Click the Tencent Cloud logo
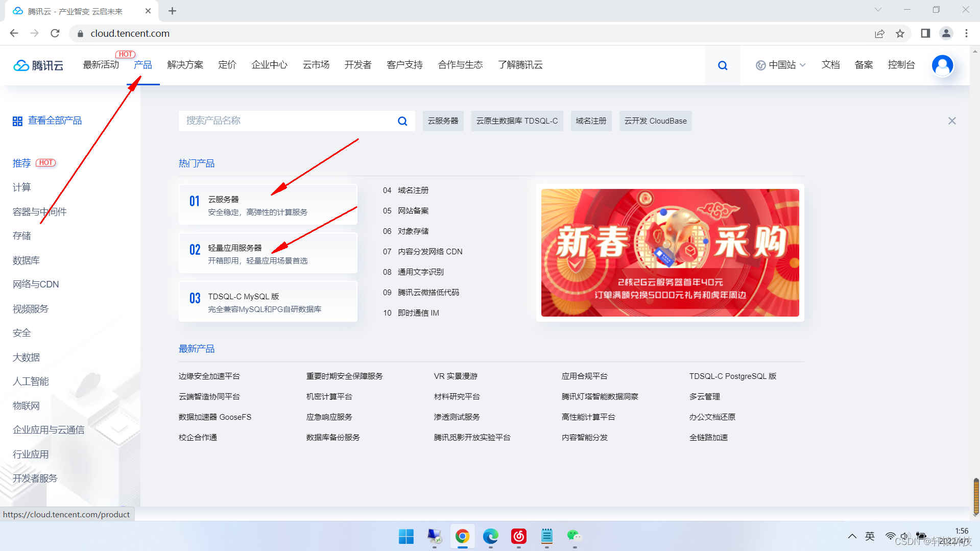980x551 pixels. coord(38,65)
